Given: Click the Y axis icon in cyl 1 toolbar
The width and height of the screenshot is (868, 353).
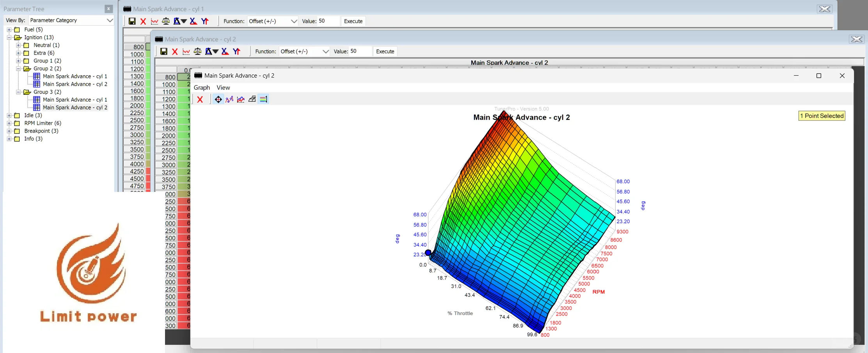Looking at the screenshot, I should point(205,21).
